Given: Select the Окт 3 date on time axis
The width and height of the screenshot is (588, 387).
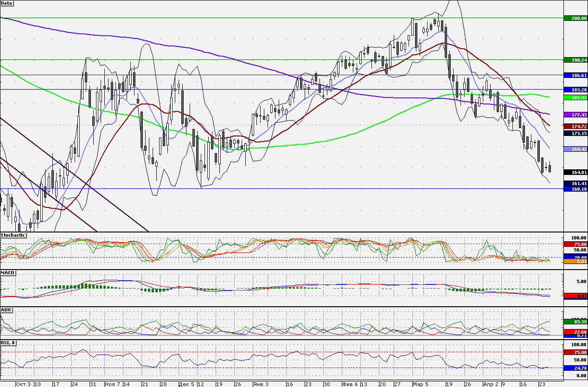Looking at the screenshot, I should click(24, 384).
